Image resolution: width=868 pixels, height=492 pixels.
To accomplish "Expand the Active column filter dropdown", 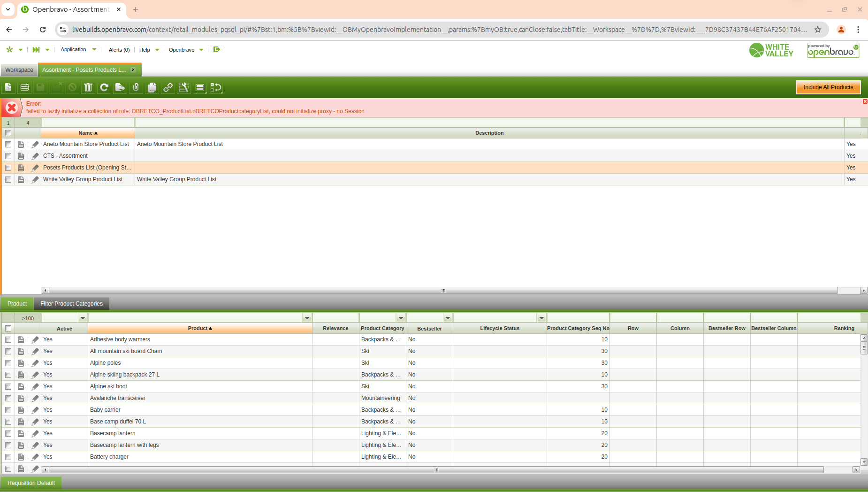I will 83,318.
